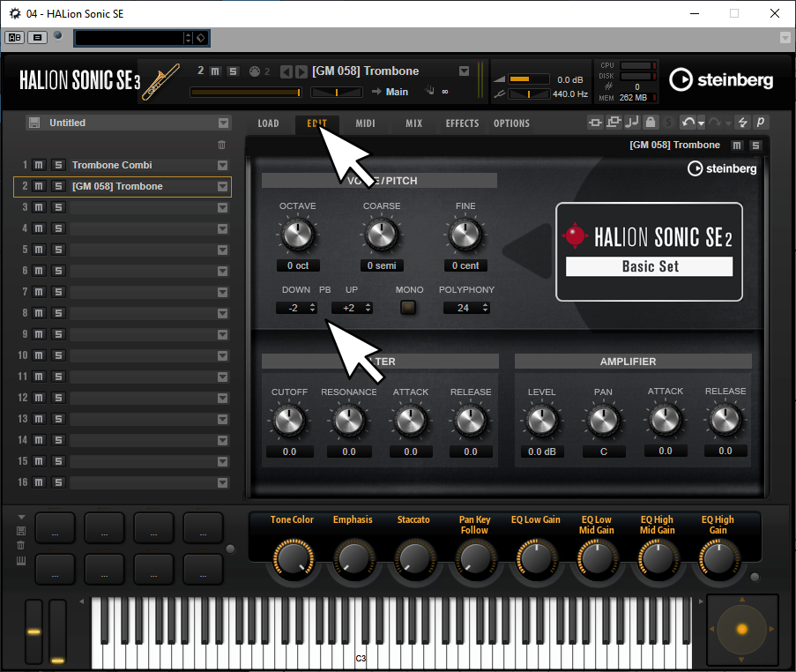Select the previous program arrow

pyautogui.click(x=286, y=71)
